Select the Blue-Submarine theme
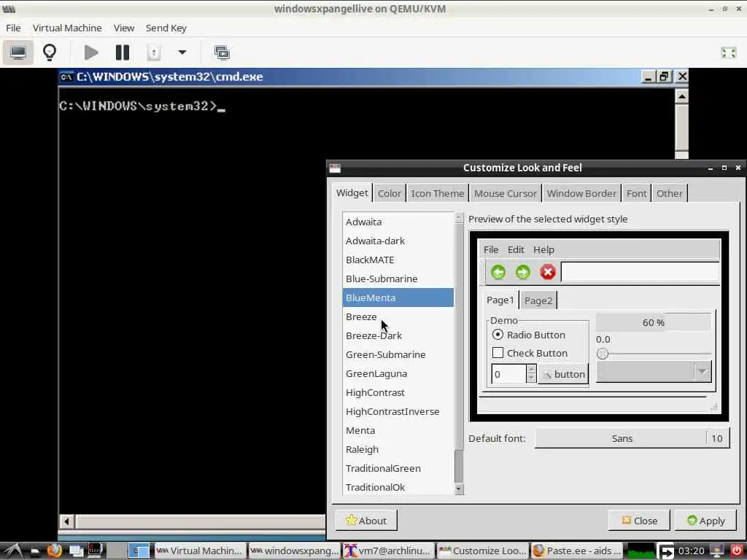747x560 pixels. (398, 279)
